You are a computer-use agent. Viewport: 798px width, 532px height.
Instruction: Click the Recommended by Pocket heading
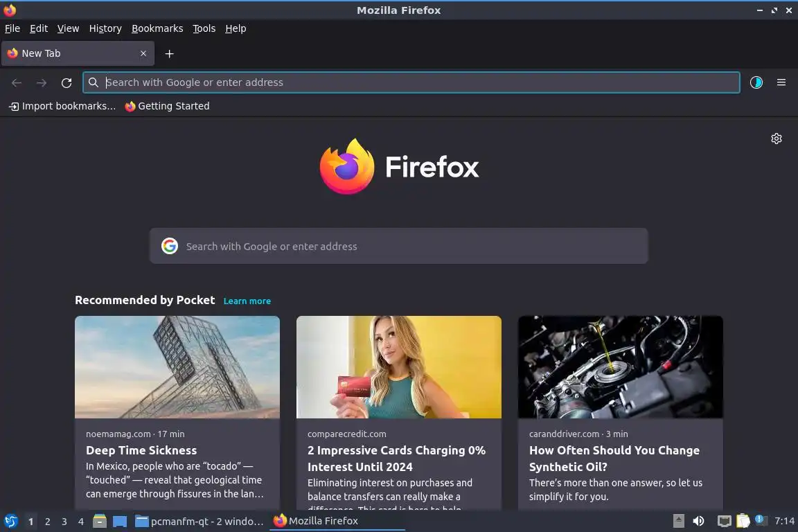145,301
